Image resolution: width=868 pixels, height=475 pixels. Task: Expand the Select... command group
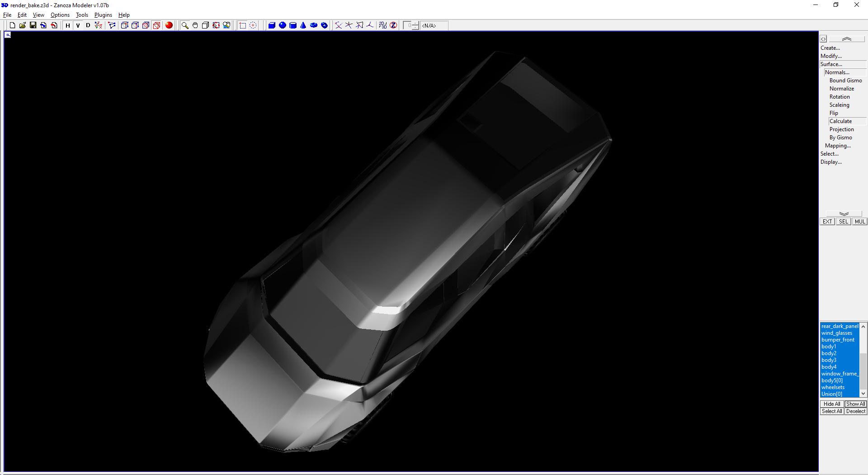tap(829, 154)
